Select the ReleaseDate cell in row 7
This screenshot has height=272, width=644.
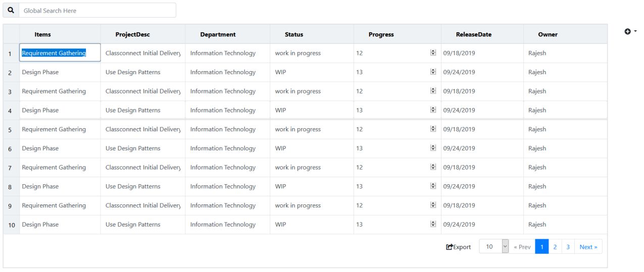(459, 168)
